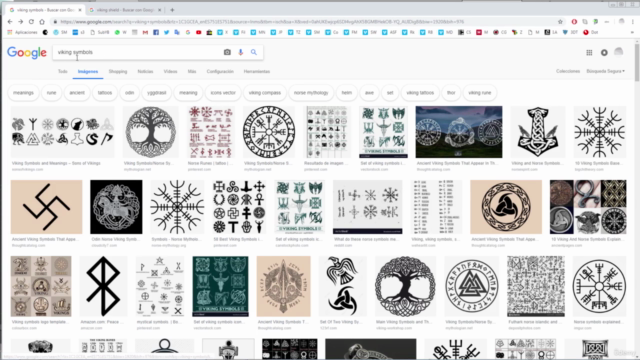The image size is (640, 360).
Task: Filter by the thor chip
Action: click(x=451, y=93)
